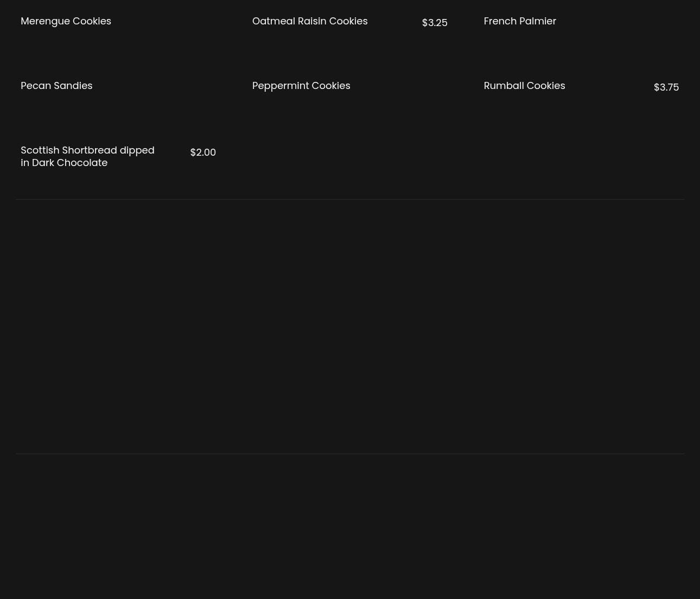
Task: Click the $3.75 Rumball Cookies price
Action: pyautogui.click(x=666, y=87)
